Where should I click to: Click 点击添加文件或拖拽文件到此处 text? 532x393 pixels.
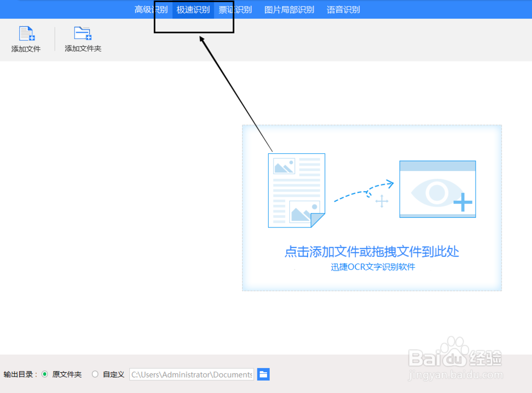371,253
